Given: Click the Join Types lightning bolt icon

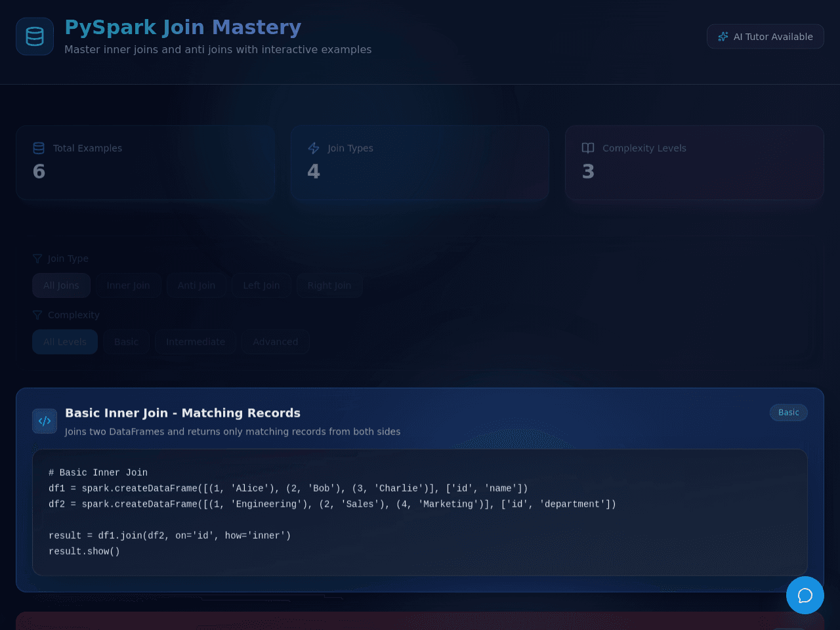Looking at the screenshot, I should coord(314,148).
